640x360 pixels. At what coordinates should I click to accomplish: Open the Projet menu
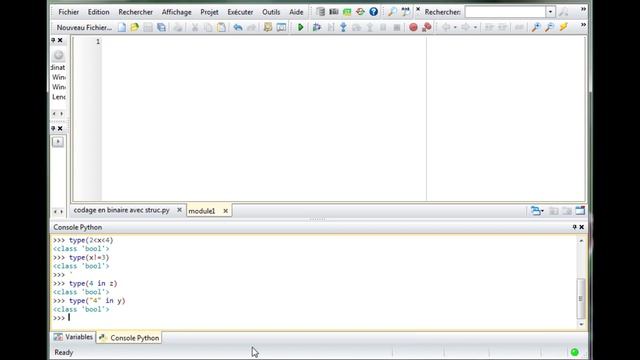(x=209, y=12)
